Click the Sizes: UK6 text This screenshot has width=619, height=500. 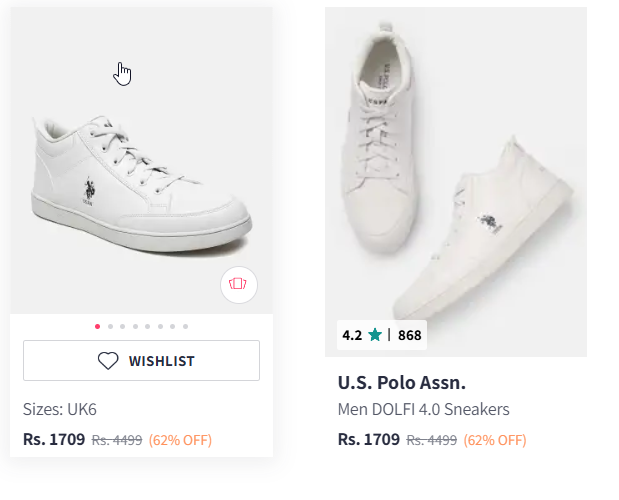[60, 409]
